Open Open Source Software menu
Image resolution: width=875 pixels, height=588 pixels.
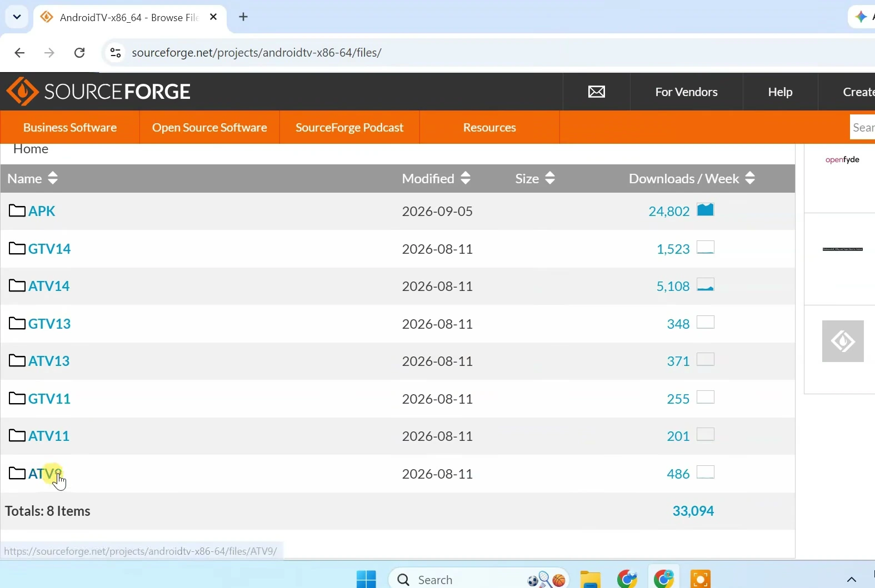[x=209, y=127]
